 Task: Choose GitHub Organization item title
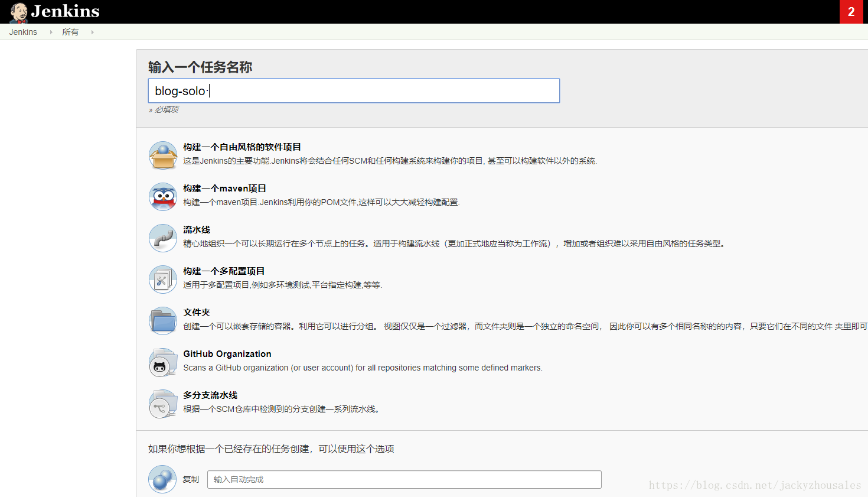(x=227, y=354)
